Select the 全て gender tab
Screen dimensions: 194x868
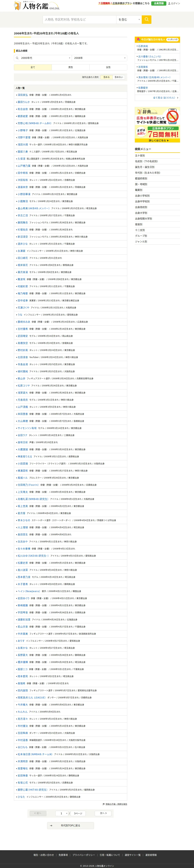(33, 67)
